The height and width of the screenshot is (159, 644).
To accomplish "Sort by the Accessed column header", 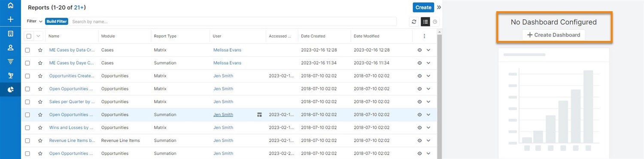I will [280, 36].
